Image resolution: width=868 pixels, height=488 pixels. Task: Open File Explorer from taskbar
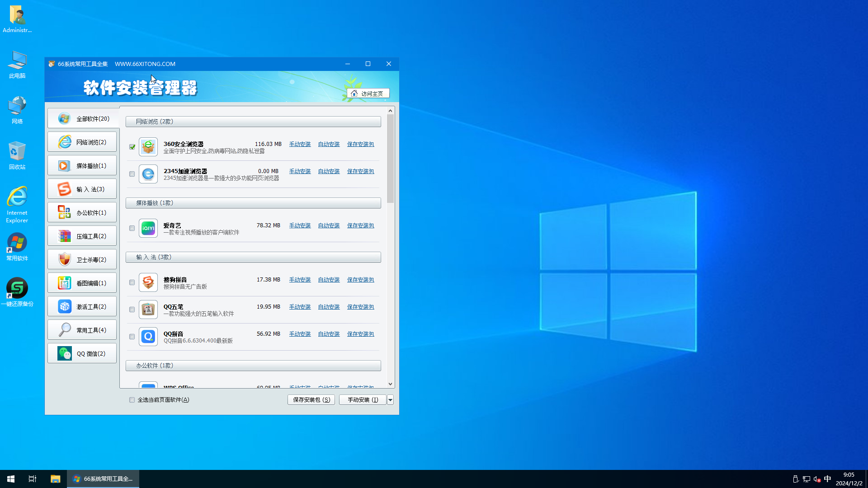click(x=55, y=479)
